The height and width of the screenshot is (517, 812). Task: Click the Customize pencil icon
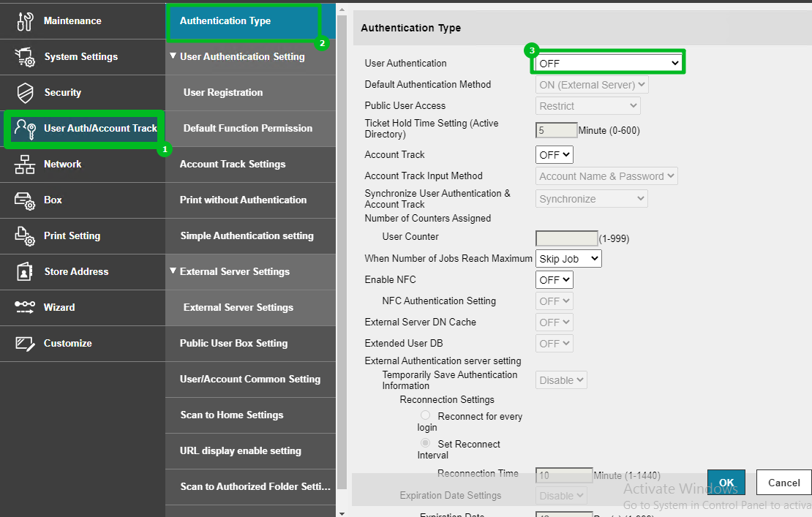pos(25,344)
